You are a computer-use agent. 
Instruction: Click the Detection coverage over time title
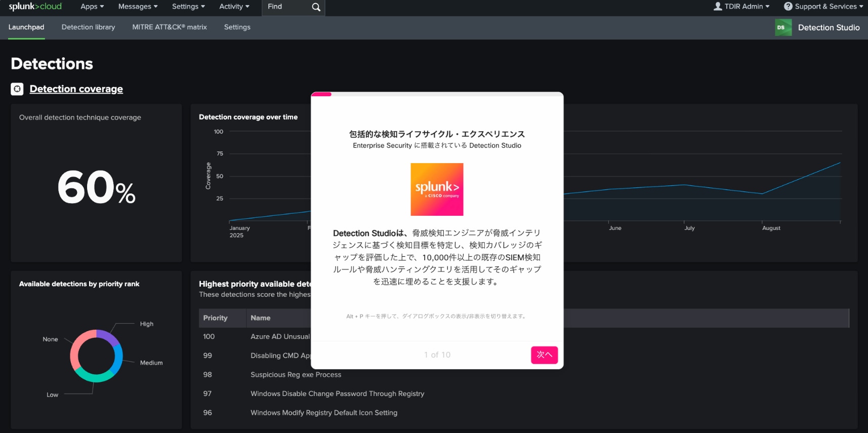(248, 117)
